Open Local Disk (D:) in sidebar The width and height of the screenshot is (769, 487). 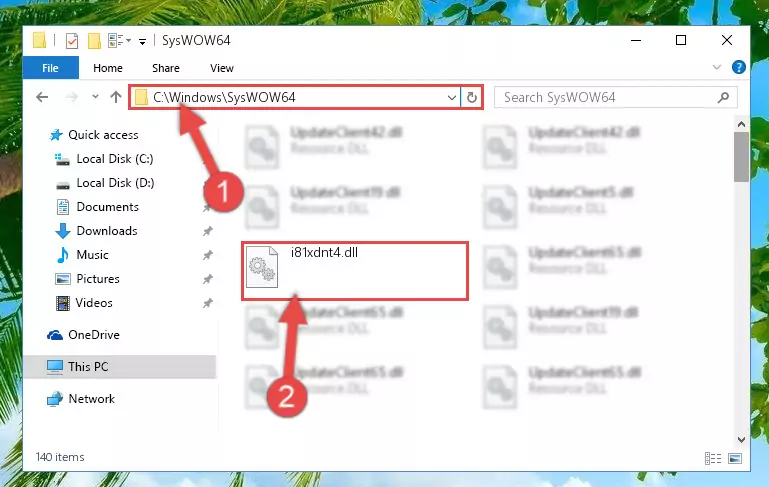coord(115,183)
